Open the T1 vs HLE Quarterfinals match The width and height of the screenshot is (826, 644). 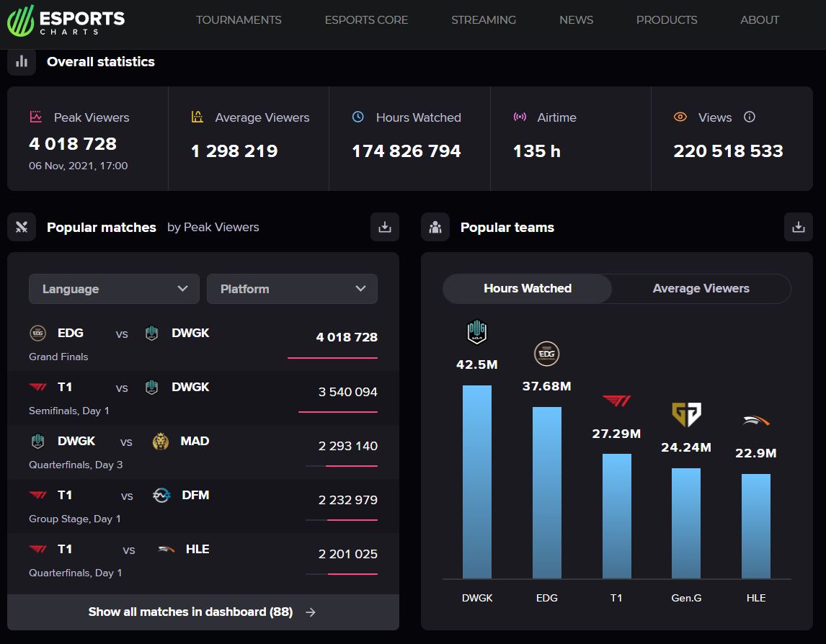click(x=203, y=560)
